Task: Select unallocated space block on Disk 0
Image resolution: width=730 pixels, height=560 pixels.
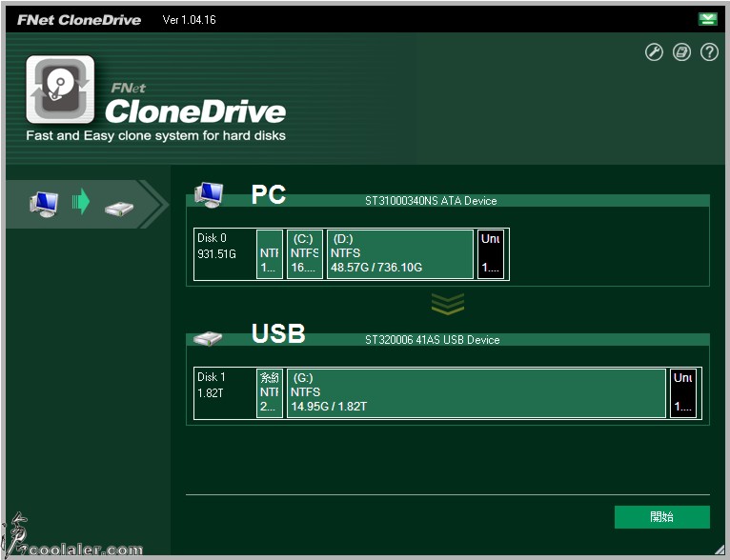Action: click(x=491, y=254)
